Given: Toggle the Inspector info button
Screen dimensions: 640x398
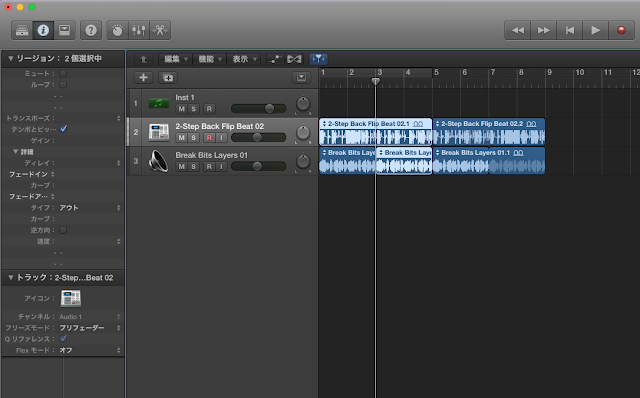Looking at the screenshot, I should (x=43, y=30).
